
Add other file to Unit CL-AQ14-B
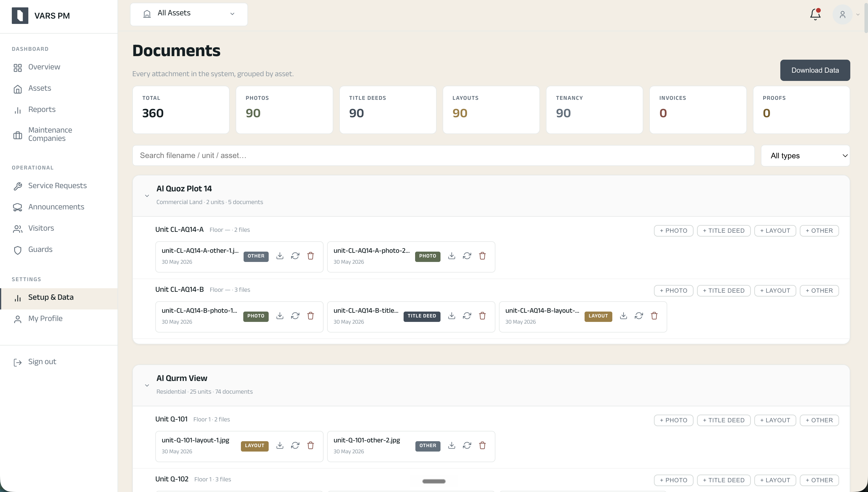pos(819,291)
